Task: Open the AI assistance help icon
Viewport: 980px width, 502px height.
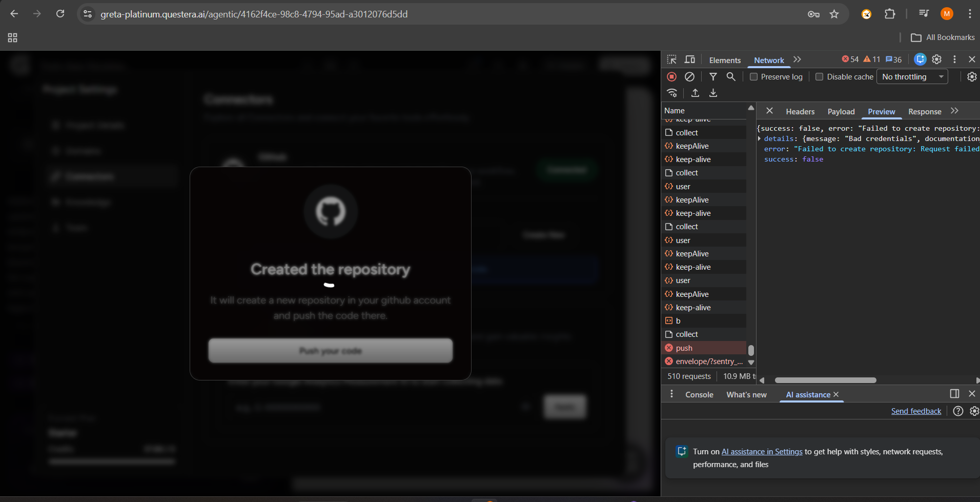Action: coord(958,411)
